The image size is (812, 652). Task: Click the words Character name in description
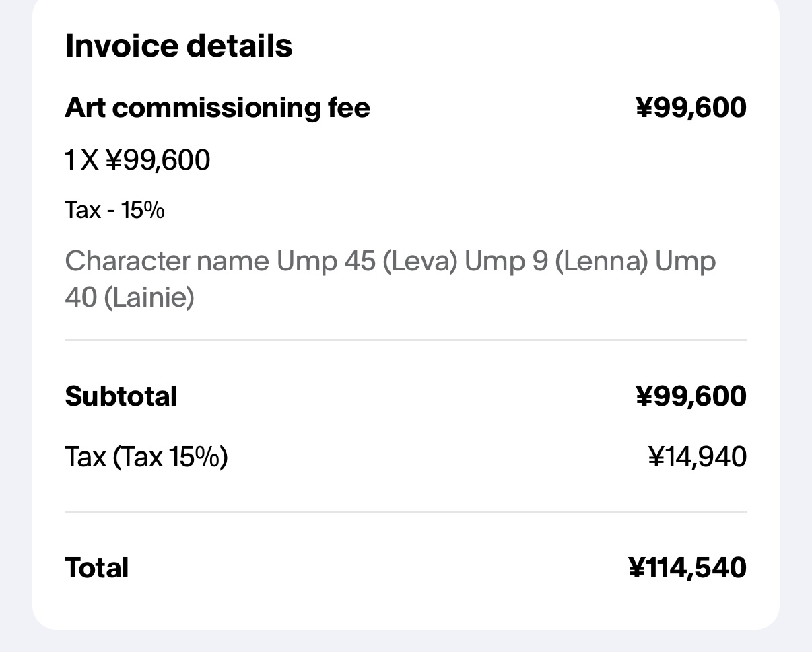pos(167,261)
